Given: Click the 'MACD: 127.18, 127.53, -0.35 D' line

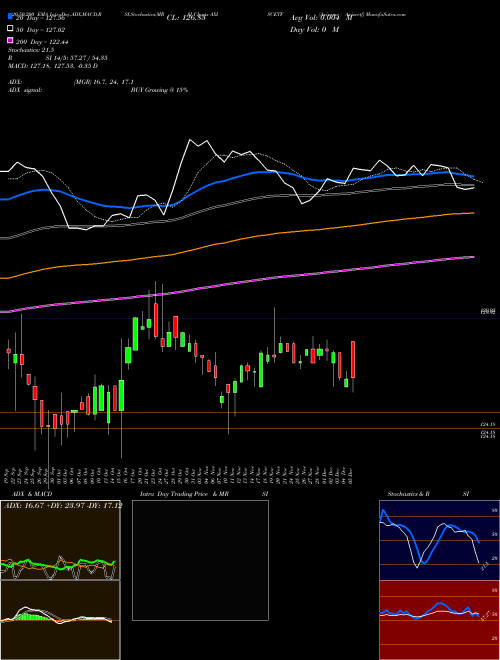Looking at the screenshot, I should [53, 66].
